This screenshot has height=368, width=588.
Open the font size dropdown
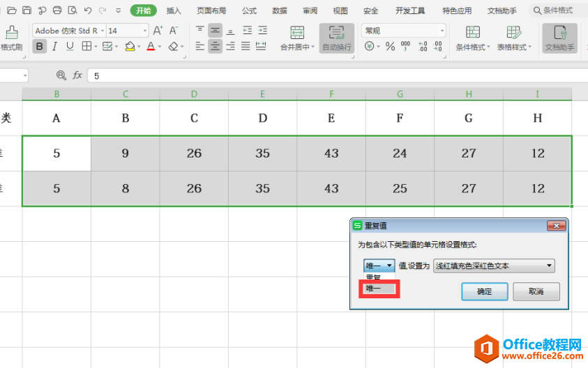[x=145, y=31]
